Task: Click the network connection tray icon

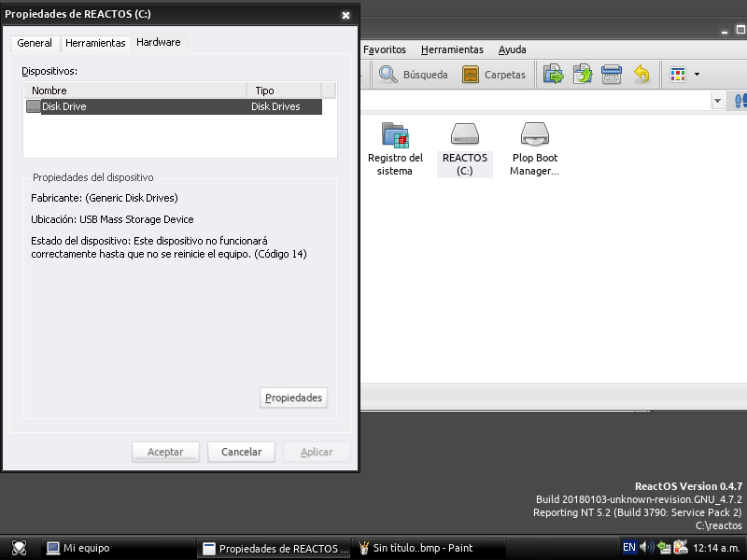Action: pos(664,547)
